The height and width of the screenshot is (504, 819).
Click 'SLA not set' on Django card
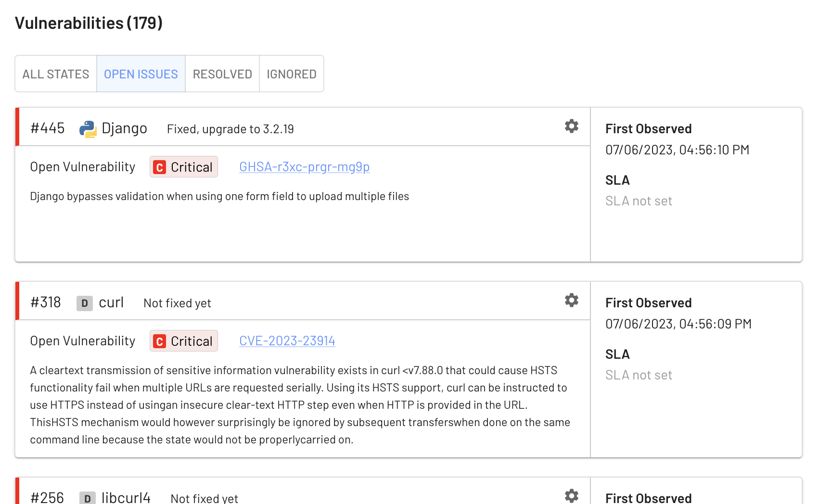pyautogui.click(x=639, y=201)
